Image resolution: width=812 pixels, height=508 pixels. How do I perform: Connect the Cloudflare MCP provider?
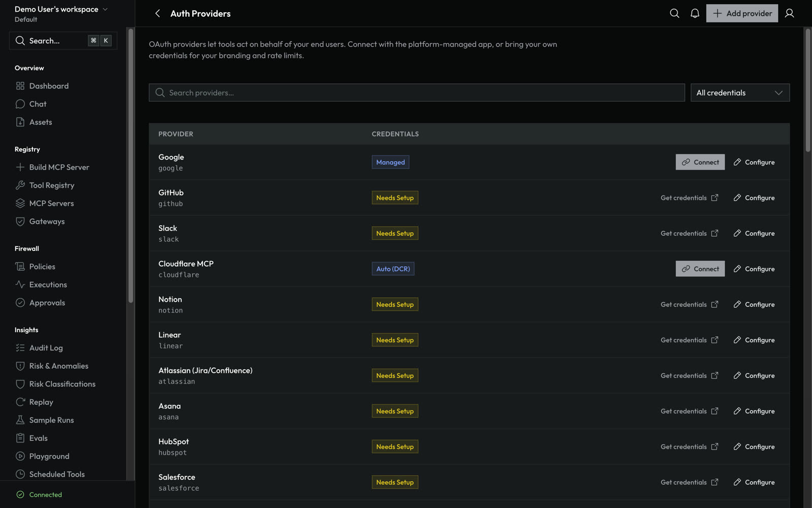[x=700, y=269]
